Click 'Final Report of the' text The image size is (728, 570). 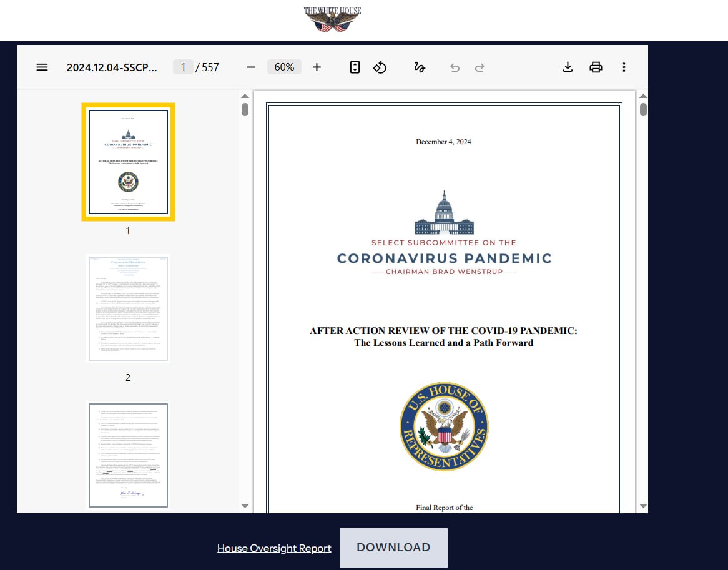tap(445, 508)
